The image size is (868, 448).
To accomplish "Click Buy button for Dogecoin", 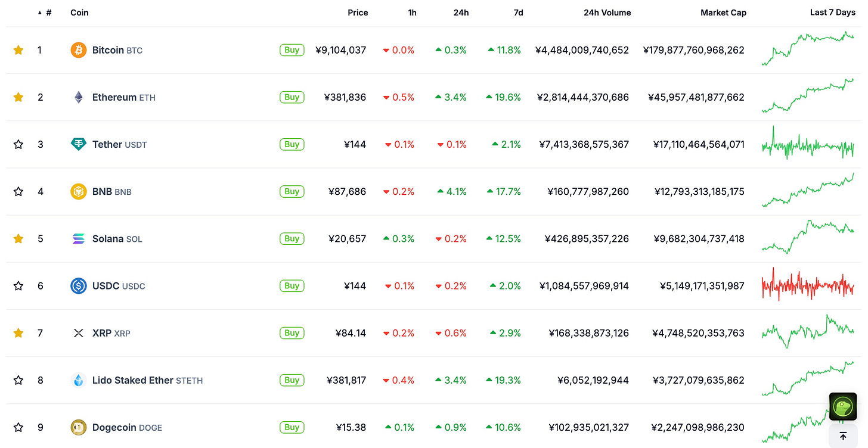I will tap(292, 427).
